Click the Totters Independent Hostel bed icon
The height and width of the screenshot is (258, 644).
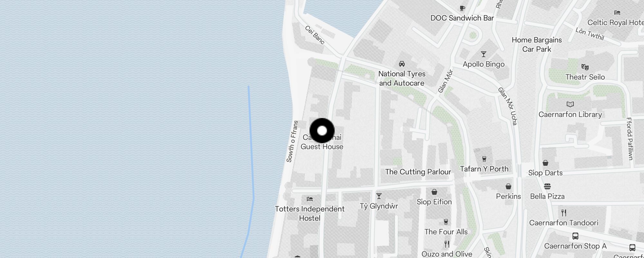click(x=310, y=199)
